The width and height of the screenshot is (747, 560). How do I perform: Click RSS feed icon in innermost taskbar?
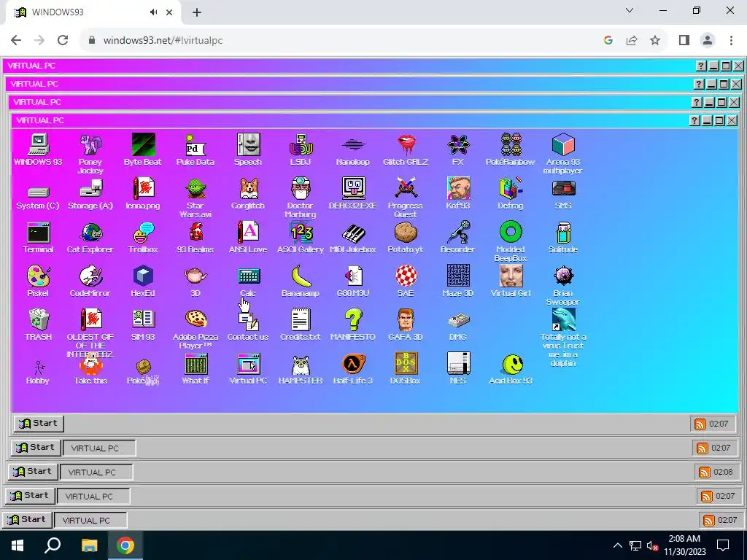click(x=700, y=424)
